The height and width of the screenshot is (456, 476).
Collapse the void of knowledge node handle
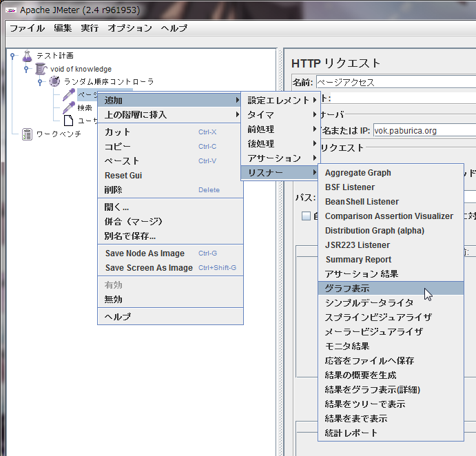pyautogui.click(x=26, y=69)
